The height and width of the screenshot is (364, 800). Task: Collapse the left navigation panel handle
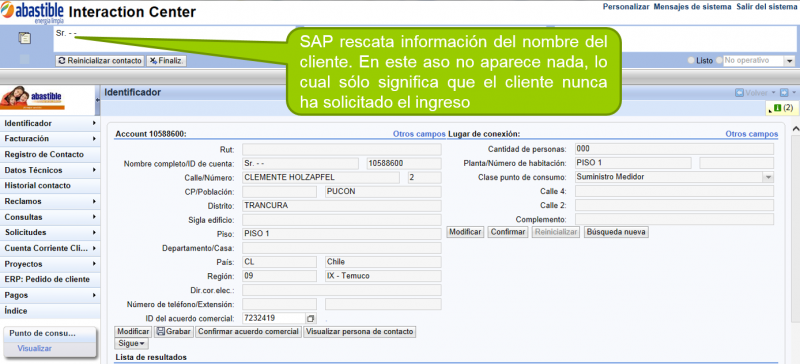tap(97, 99)
